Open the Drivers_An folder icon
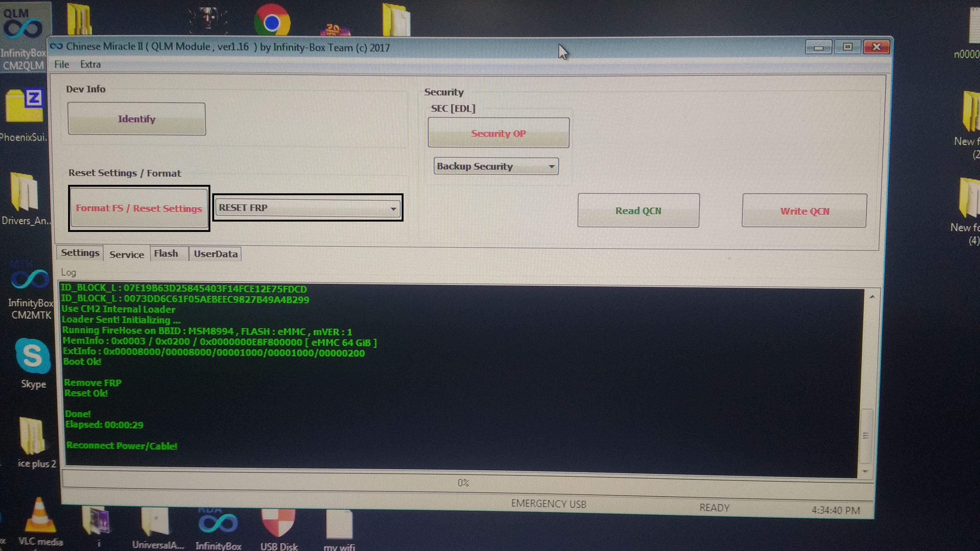 coord(24,192)
